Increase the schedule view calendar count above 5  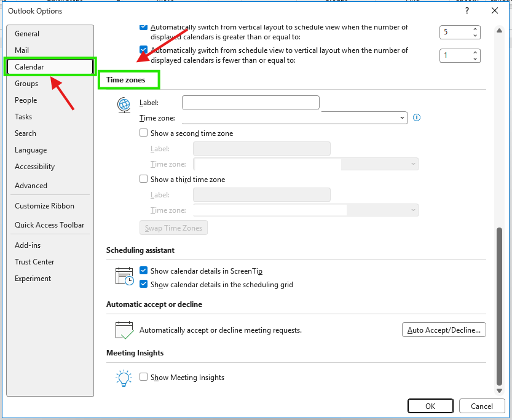coord(475,30)
